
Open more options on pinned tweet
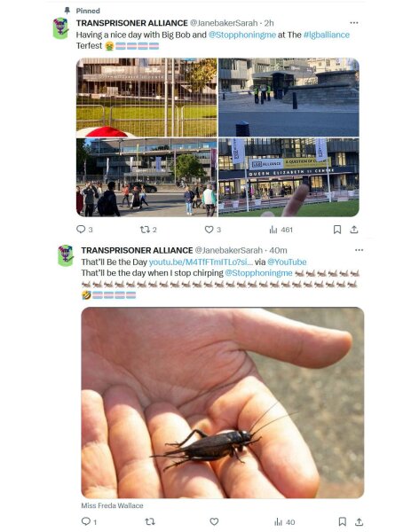click(354, 23)
